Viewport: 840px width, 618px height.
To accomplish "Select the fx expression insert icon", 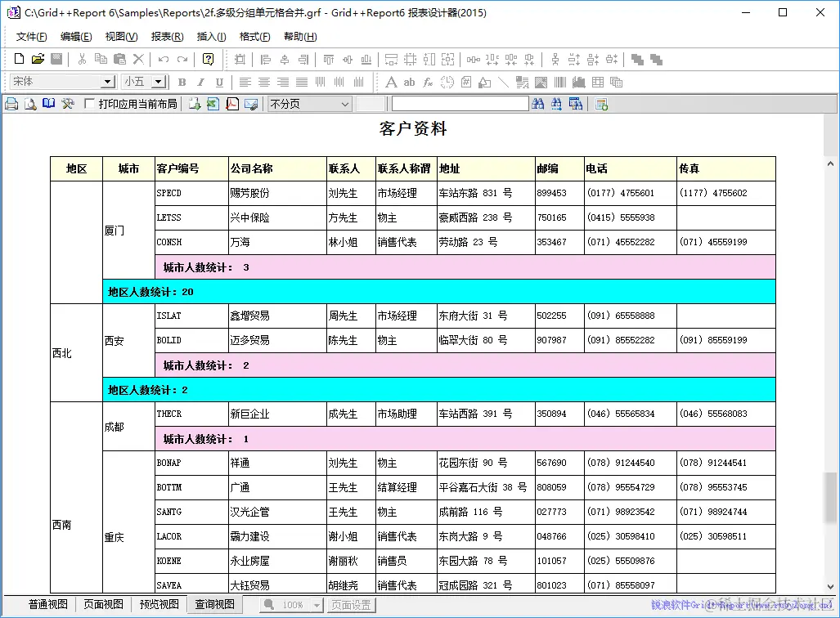I will (x=427, y=82).
